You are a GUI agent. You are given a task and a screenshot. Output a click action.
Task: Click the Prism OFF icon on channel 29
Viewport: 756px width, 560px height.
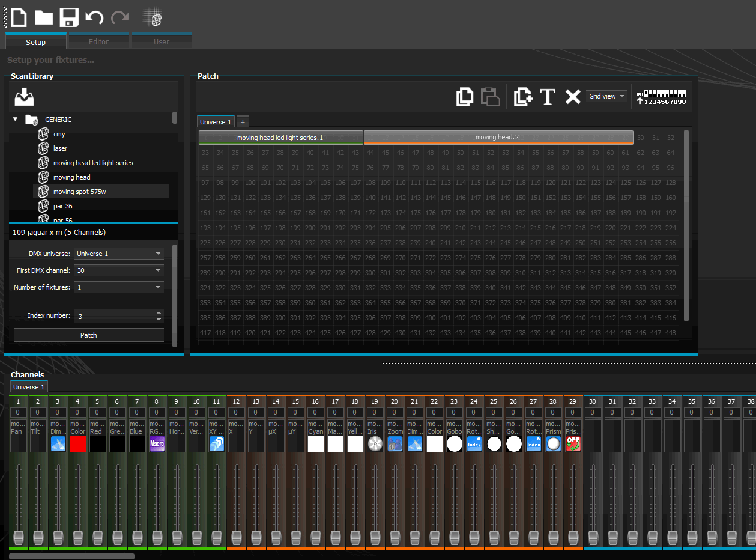tap(573, 444)
